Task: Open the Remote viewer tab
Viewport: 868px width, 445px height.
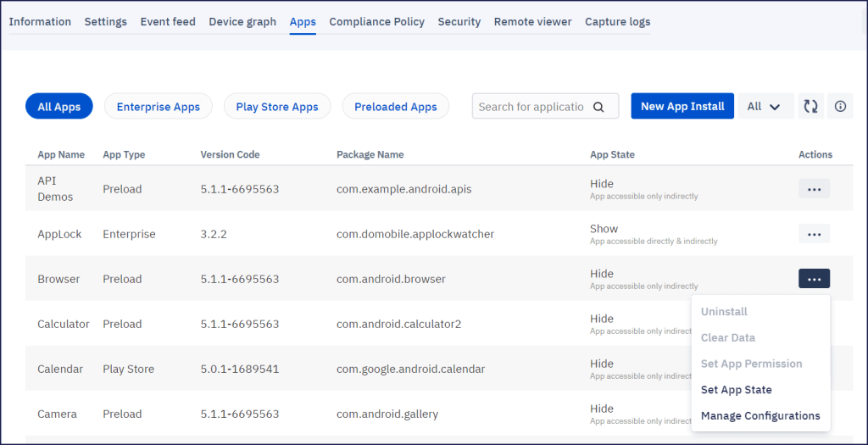Action: (532, 21)
